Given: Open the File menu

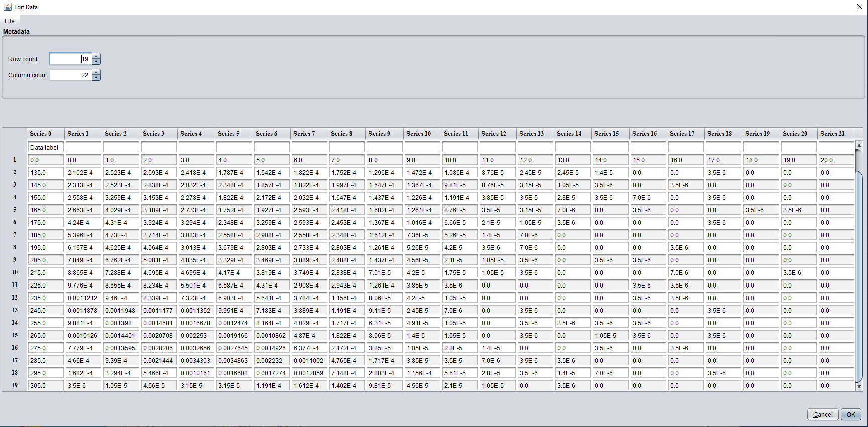Looking at the screenshot, I should (x=10, y=21).
